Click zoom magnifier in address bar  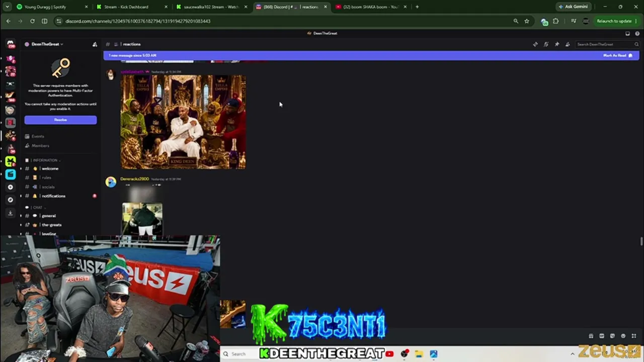pos(516,21)
